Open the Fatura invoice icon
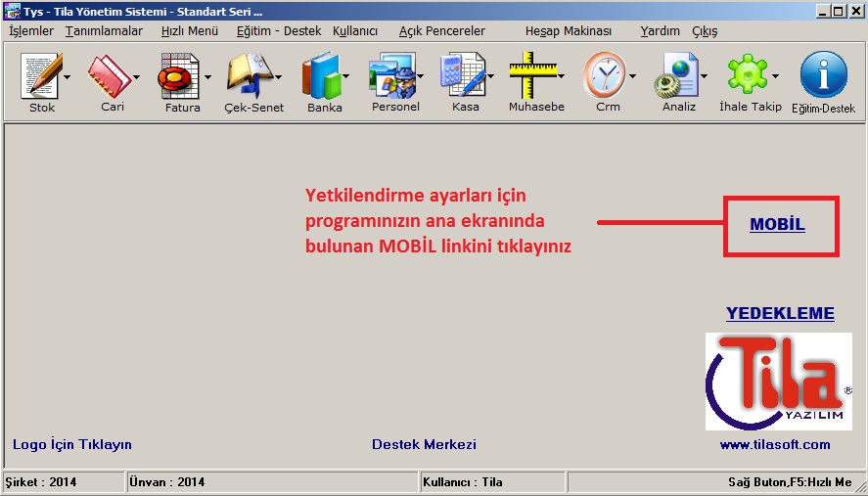Image resolution: width=868 pixels, height=496 pixels. point(180,76)
